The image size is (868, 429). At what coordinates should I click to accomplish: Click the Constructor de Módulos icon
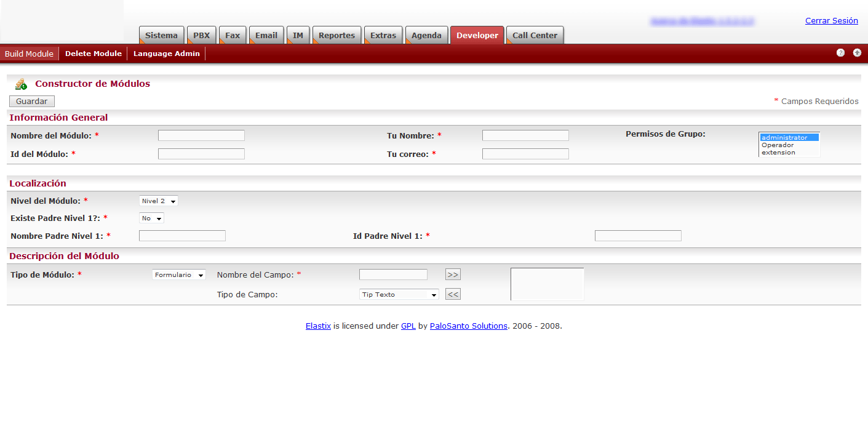[21, 84]
